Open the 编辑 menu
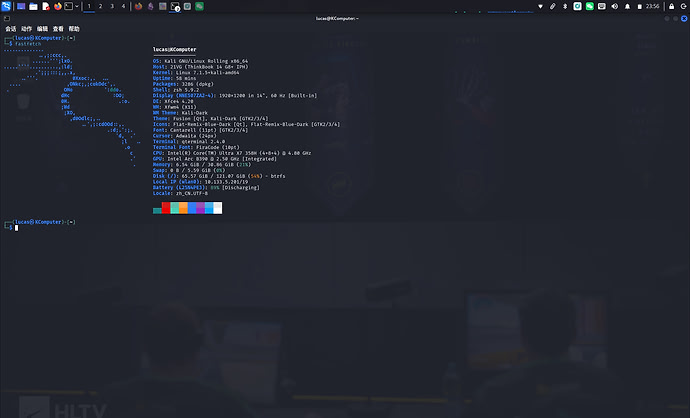 click(x=42, y=29)
